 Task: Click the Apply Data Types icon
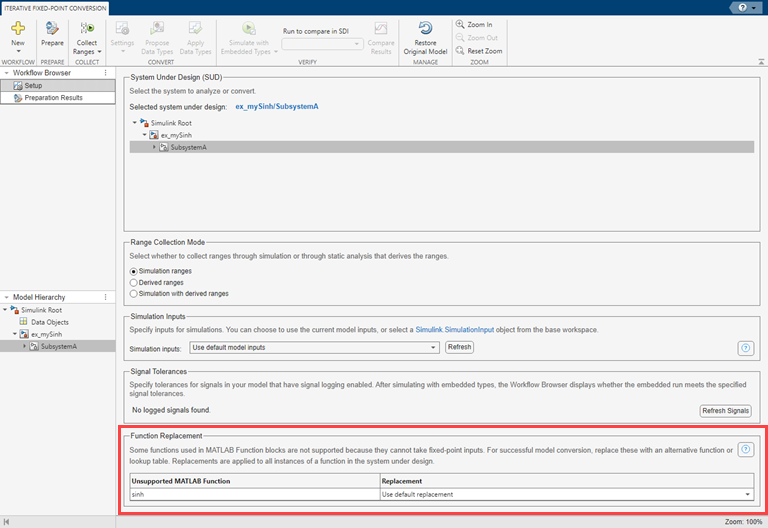click(x=195, y=28)
